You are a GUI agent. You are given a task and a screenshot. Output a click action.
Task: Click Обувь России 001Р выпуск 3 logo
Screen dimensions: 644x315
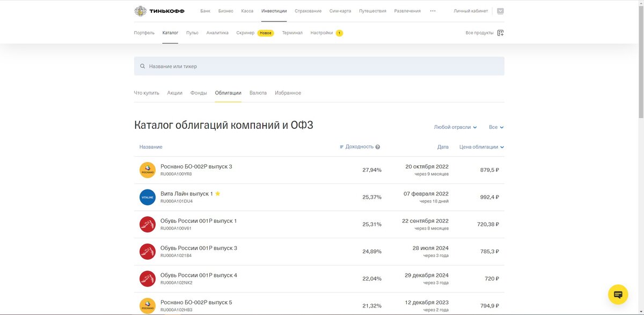[148, 252]
